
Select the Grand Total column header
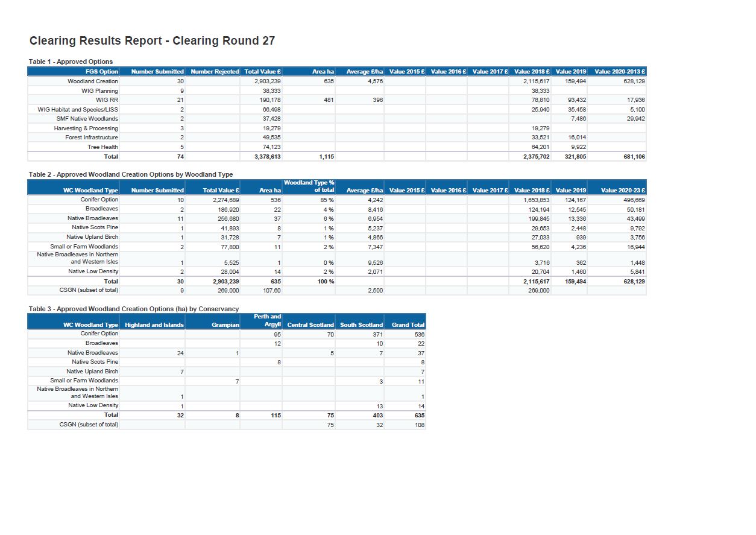click(408, 325)
